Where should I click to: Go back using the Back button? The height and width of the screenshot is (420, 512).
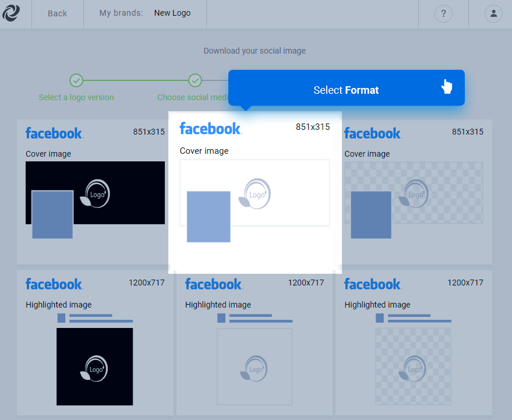[x=58, y=13]
